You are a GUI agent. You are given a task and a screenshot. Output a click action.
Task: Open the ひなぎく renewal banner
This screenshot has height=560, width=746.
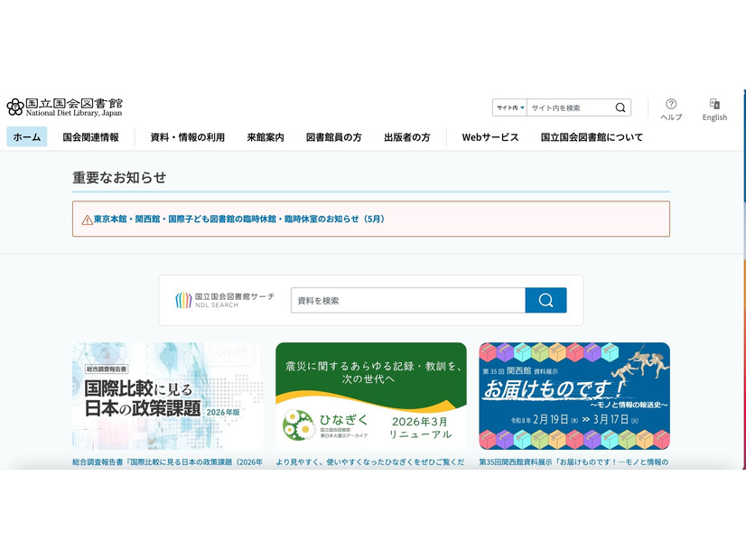click(371, 396)
